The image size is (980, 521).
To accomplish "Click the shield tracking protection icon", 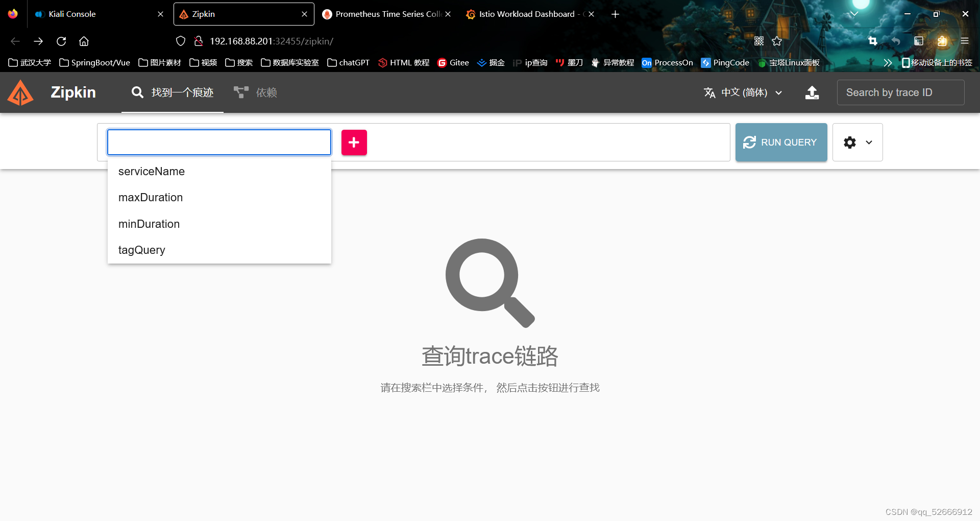I will tap(181, 41).
